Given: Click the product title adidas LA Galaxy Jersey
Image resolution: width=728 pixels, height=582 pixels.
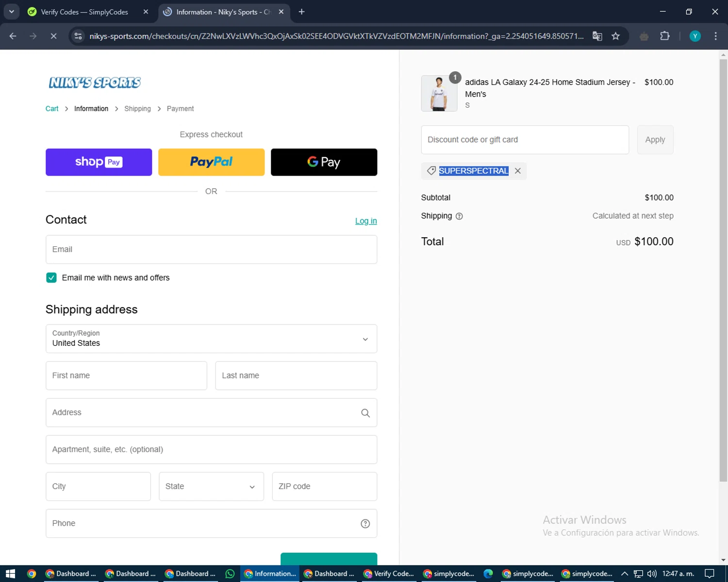Looking at the screenshot, I should pyautogui.click(x=550, y=88).
